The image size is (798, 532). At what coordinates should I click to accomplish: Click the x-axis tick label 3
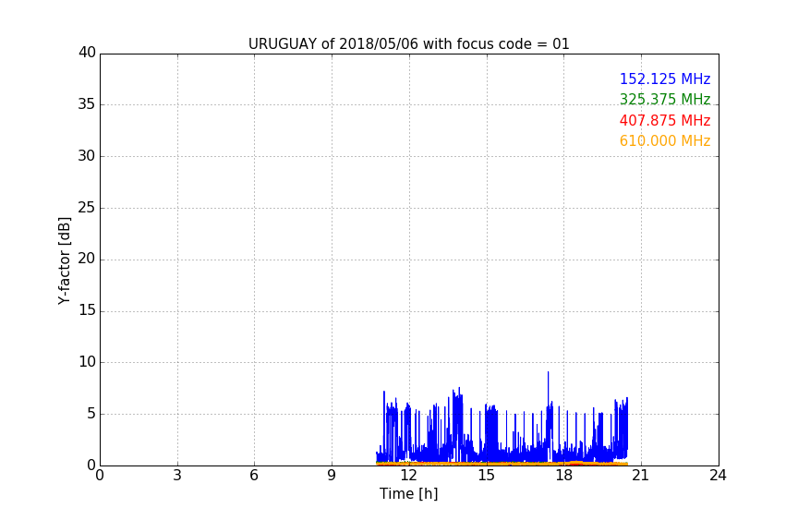pyautogui.click(x=177, y=476)
